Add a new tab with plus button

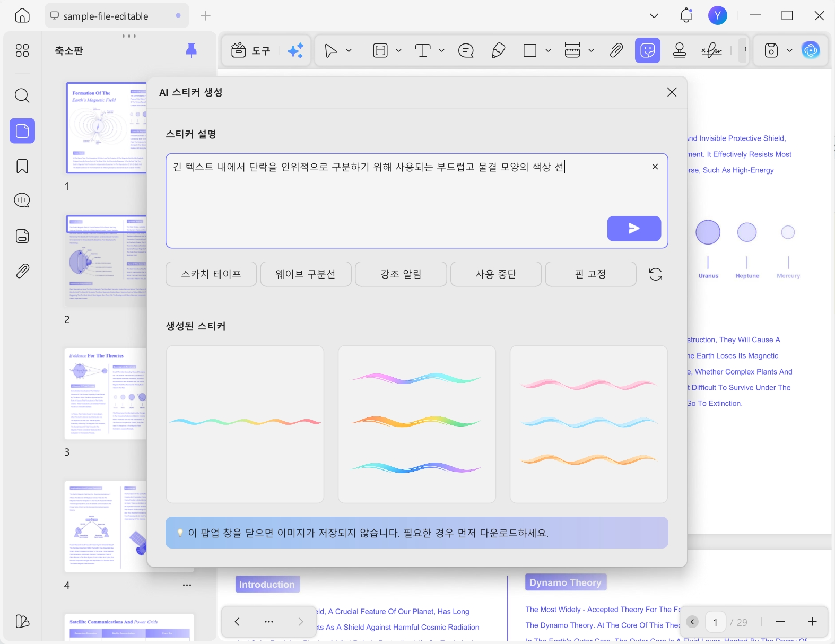206,16
